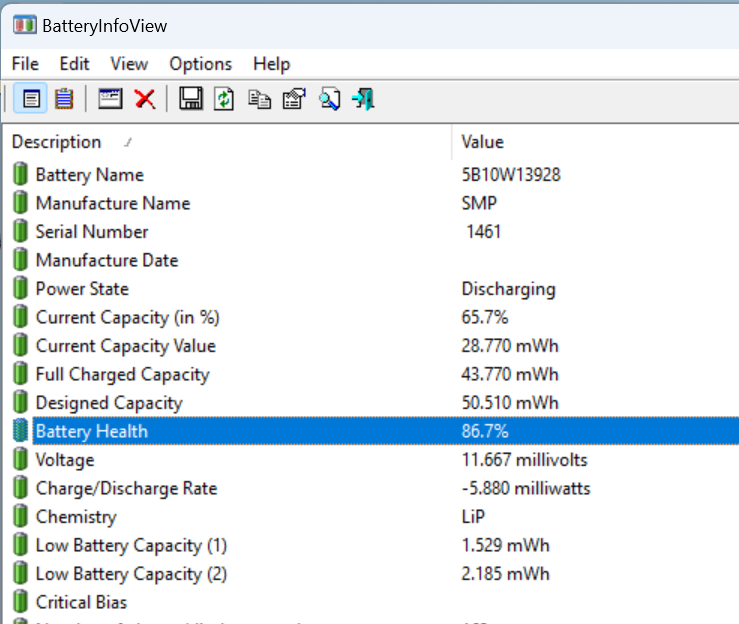Click the 11.667 millivolts value
Screen dimensions: 739x624
coord(525,460)
